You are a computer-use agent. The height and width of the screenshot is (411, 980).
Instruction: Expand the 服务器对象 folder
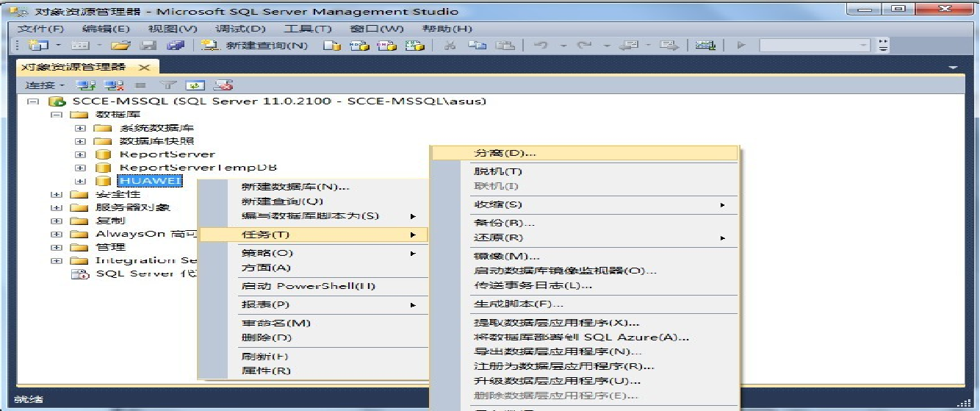(56, 207)
